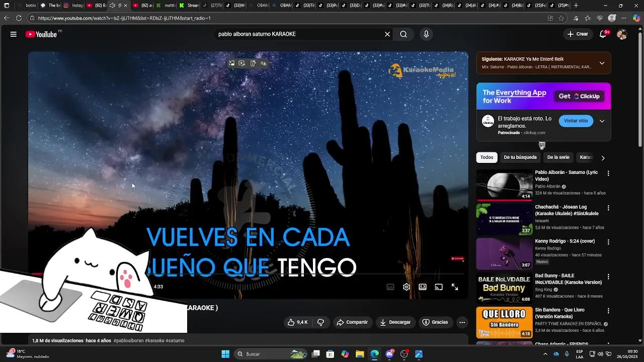This screenshot has width=644, height=362.
Task: Switch to the Instagram browser tab
Action: coord(73,6)
